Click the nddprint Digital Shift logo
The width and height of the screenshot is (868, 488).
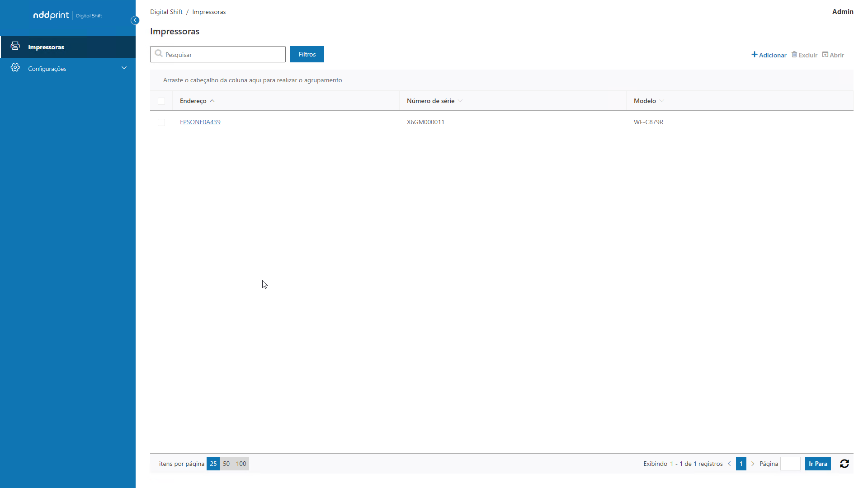tap(68, 15)
